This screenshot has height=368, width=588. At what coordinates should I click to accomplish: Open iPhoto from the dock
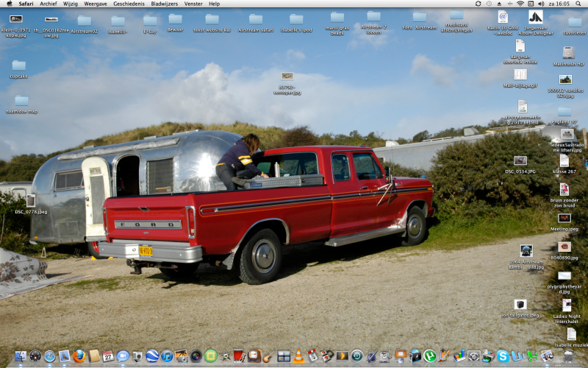182,356
